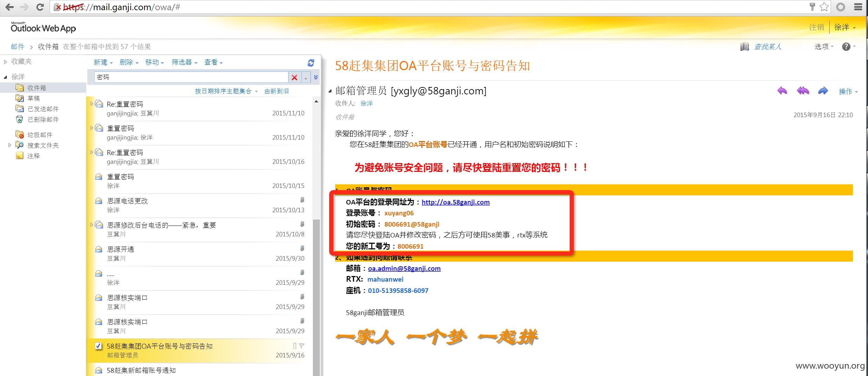The image size is (868, 376).
Task: Open the 新建 menu
Action: (103, 62)
